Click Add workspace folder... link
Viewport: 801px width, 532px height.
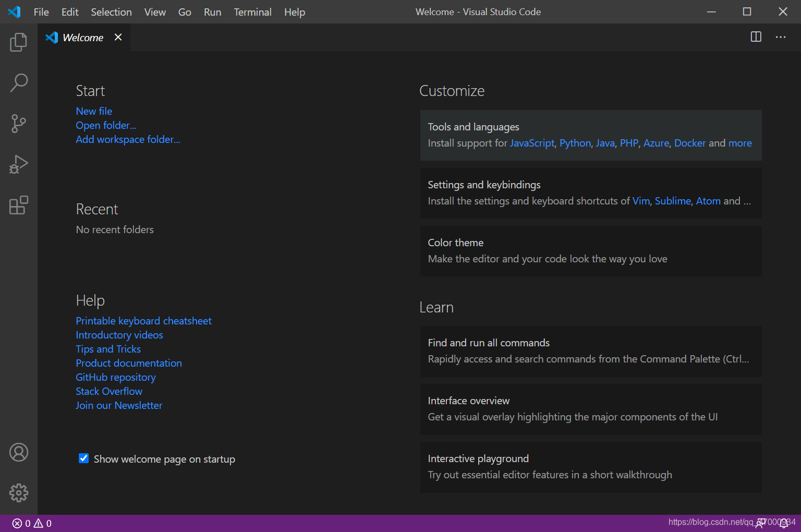coord(128,139)
